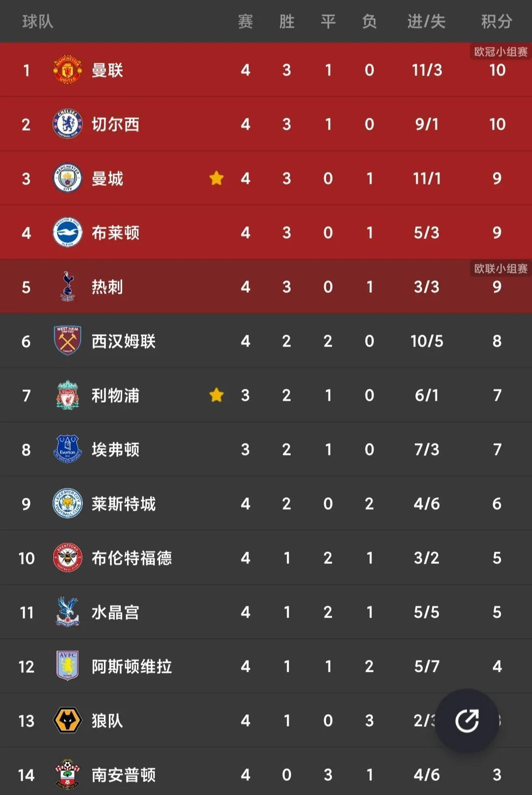The image size is (532, 795).
Task: Tap the Everton club crest
Action: (67, 449)
